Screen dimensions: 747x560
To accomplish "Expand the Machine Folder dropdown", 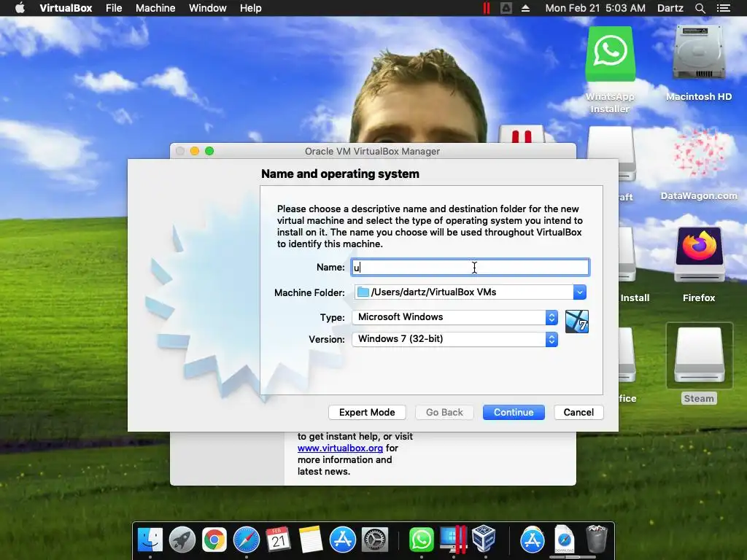I will click(x=580, y=292).
